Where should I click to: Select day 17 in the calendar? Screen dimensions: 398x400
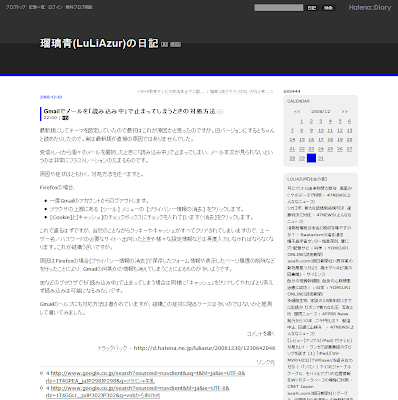point(321,140)
